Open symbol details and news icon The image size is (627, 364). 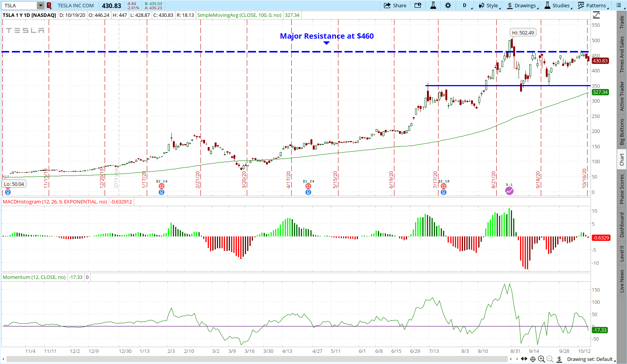[418, 5]
